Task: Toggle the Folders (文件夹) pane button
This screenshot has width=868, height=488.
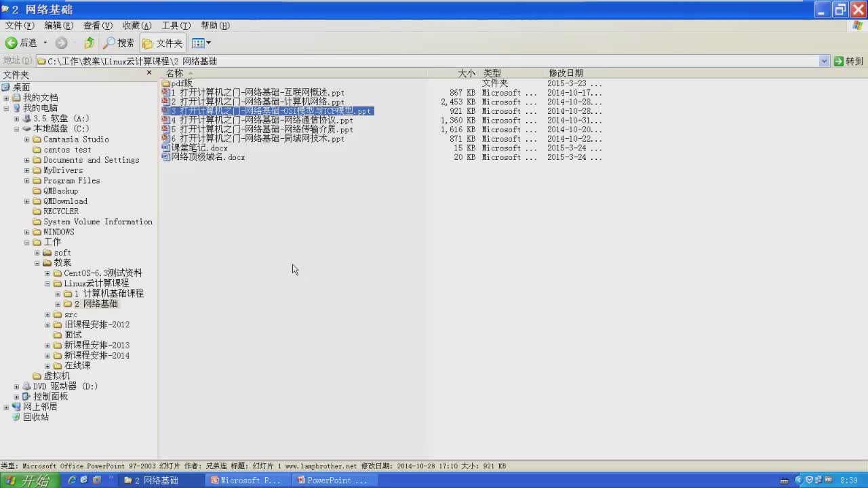Action: pos(163,43)
